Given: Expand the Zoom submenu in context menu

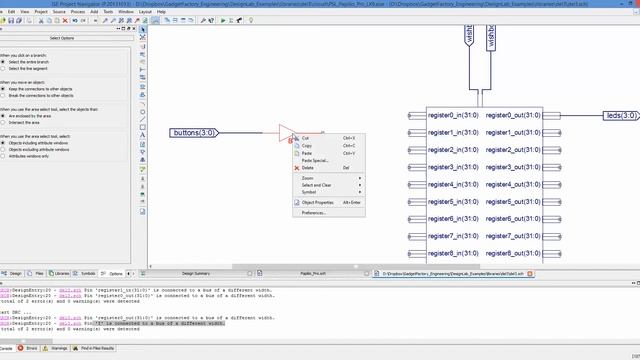Looking at the screenshot, I should point(329,178).
